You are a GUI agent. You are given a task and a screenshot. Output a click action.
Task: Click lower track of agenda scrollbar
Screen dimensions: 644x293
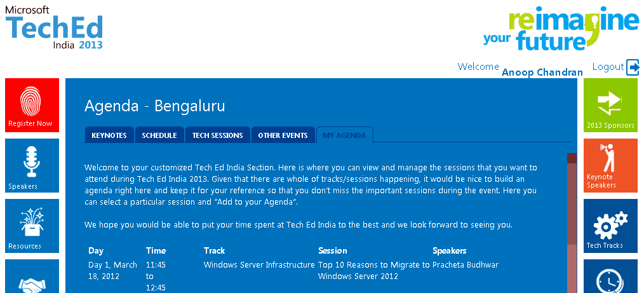(x=572, y=269)
